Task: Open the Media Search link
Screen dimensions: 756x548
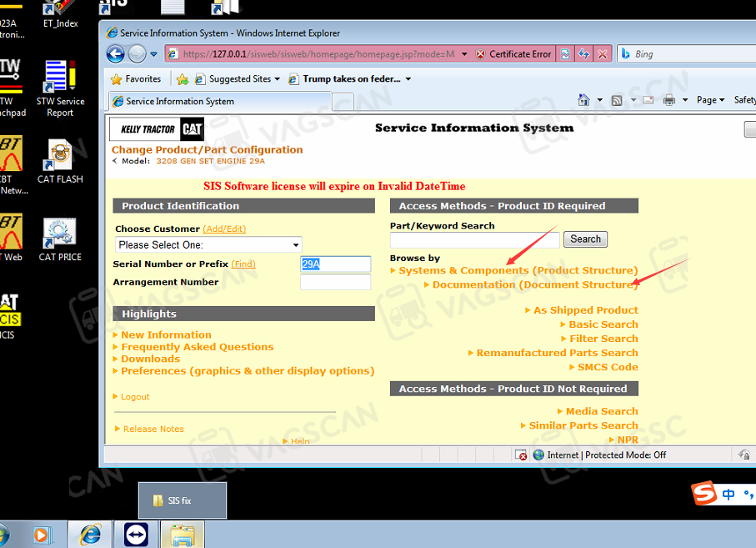Action: click(602, 411)
